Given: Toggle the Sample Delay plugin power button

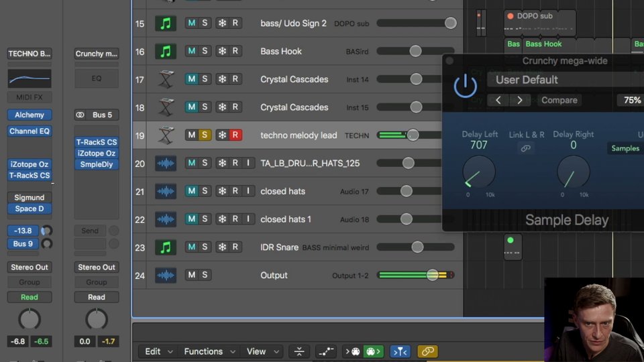Looking at the screenshot, I should tap(466, 86).
